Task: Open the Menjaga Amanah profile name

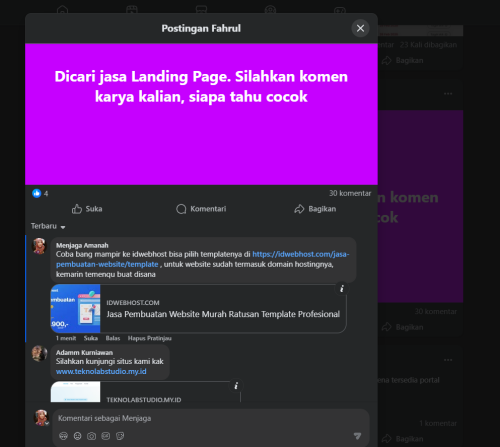Action: tap(82, 245)
